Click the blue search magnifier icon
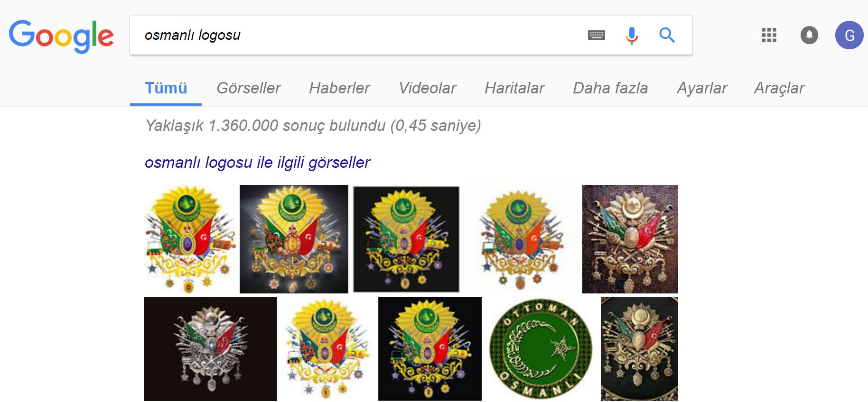The height and width of the screenshot is (402, 868). tap(667, 35)
